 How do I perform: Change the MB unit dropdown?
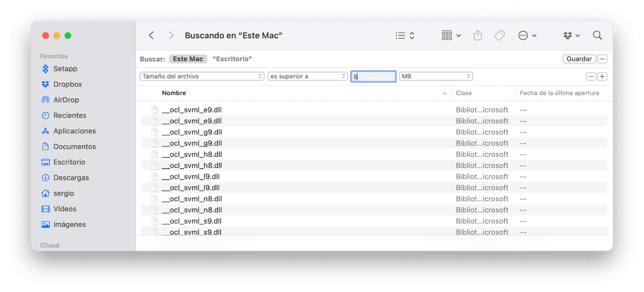coord(436,76)
